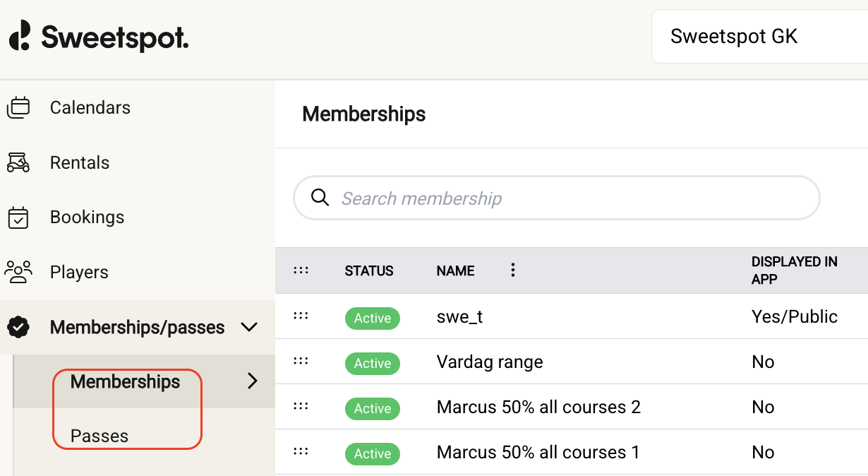This screenshot has height=476, width=868.
Task: Open the Marcus 50% all courses 2 membership
Action: 538,407
